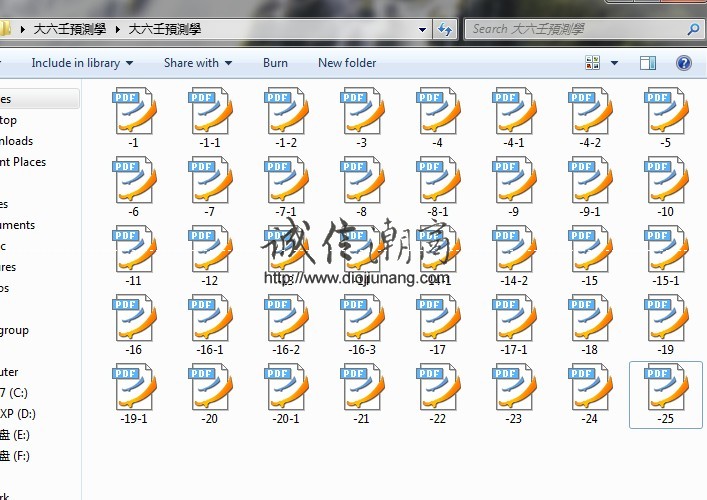This screenshot has height=500, width=707.
Task: Select PDF file named -7
Action: [x=210, y=187]
